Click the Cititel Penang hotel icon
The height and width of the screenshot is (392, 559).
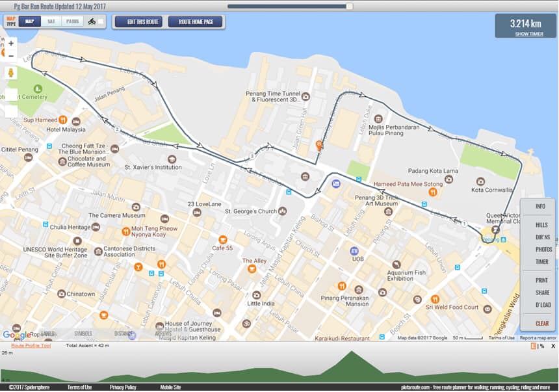pos(28,157)
